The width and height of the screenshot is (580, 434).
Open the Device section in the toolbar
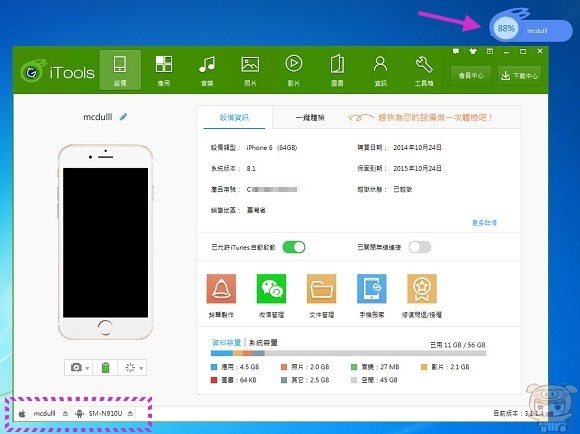pyautogui.click(x=120, y=70)
